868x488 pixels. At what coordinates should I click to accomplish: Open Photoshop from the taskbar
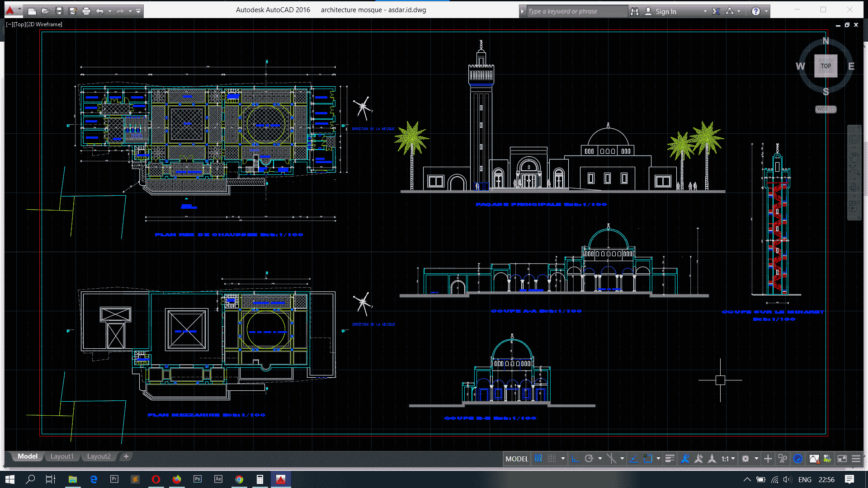click(198, 479)
